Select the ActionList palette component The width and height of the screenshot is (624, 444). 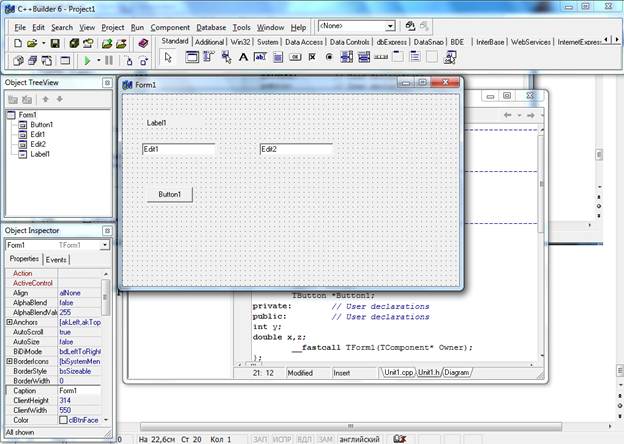point(450,57)
